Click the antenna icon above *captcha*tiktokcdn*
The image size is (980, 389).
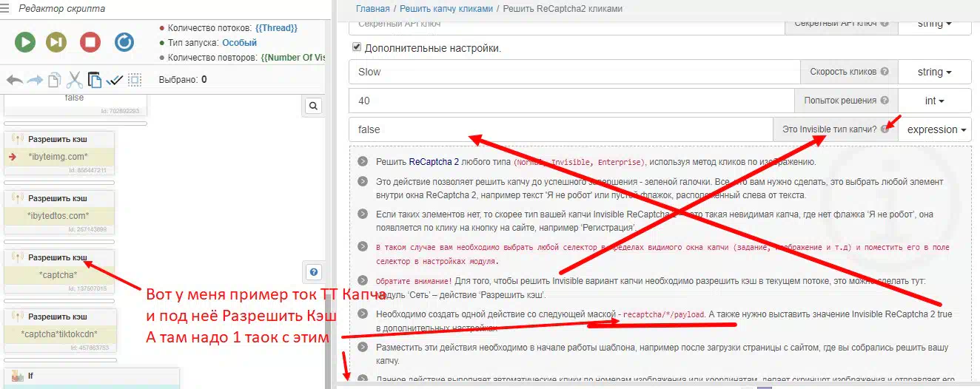point(17,317)
